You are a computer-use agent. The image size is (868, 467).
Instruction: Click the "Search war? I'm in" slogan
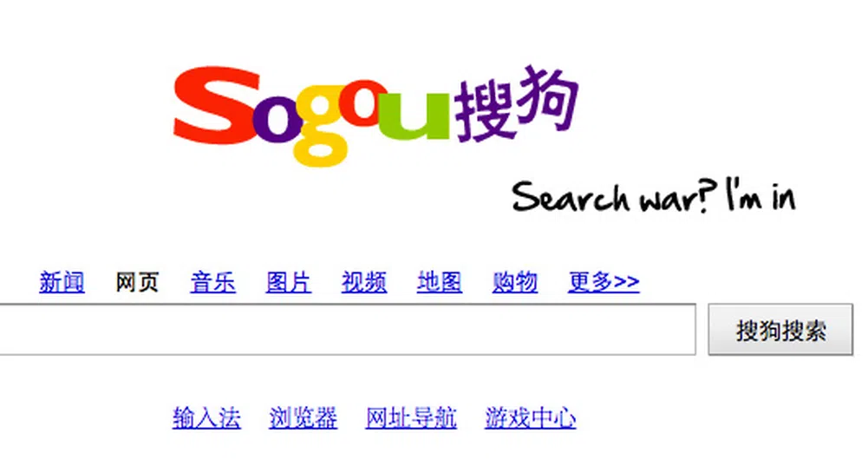(655, 196)
